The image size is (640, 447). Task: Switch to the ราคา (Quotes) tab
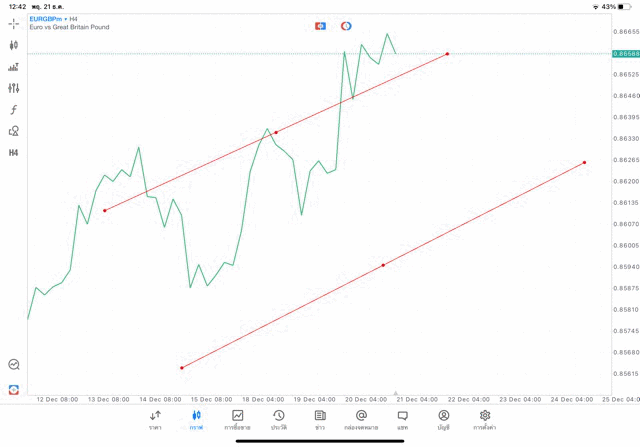[x=155, y=419]
